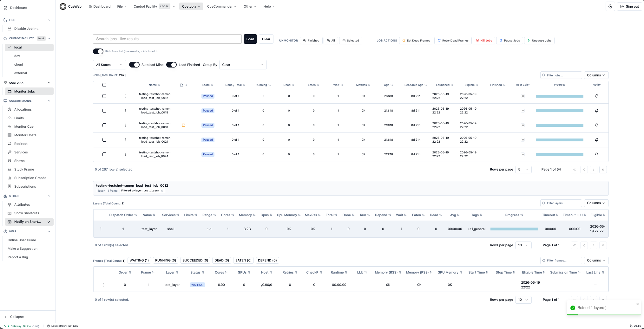This screenshot has width=644, height=329.
Task: Open the Group By Clear dropdown
Action: (x=243, y=65)
